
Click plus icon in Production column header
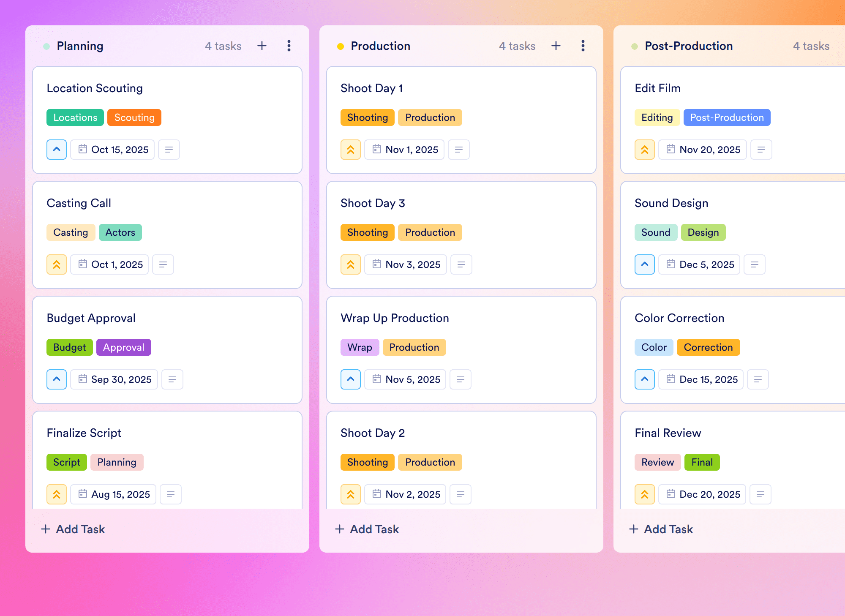pyautogui.click(x=556, y=46)
